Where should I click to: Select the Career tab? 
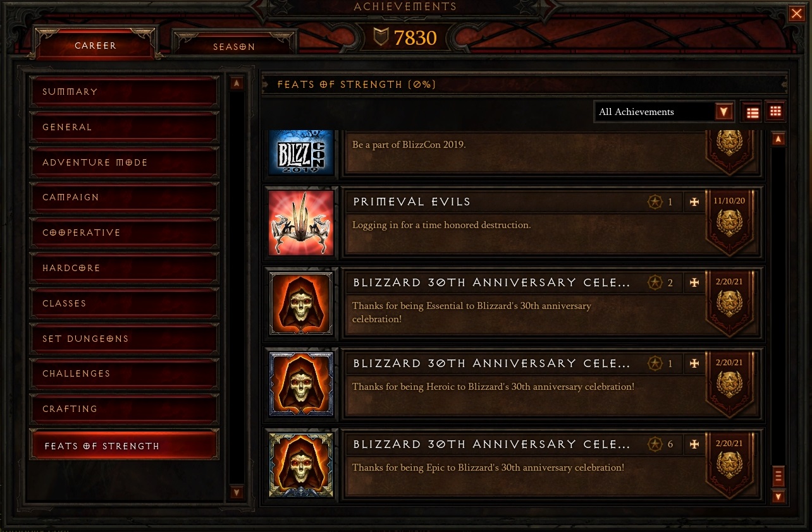(x=95, y=45)
